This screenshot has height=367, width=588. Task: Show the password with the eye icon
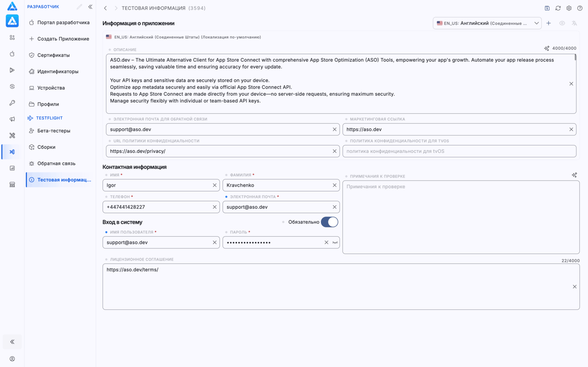[x=335, y=243]
